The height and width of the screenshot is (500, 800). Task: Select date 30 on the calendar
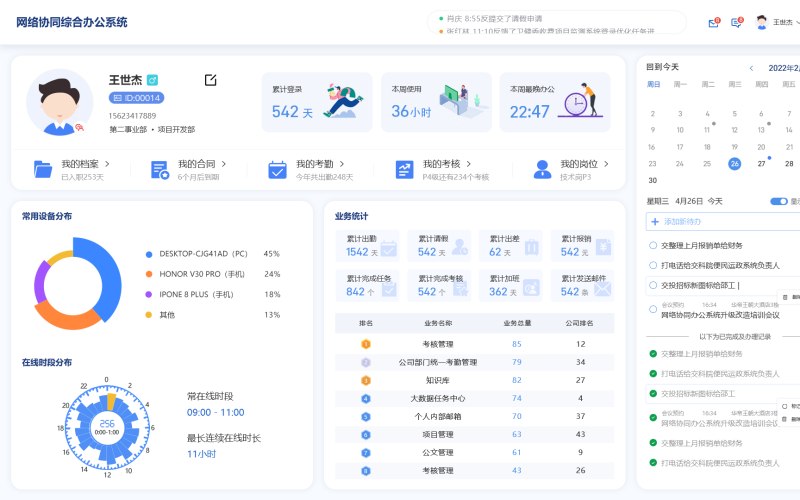653,180
